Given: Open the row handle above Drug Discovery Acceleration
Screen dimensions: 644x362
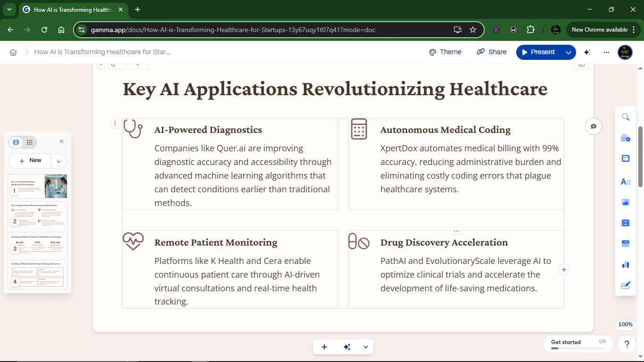Looking at the screenshot, I should point(456,231).
